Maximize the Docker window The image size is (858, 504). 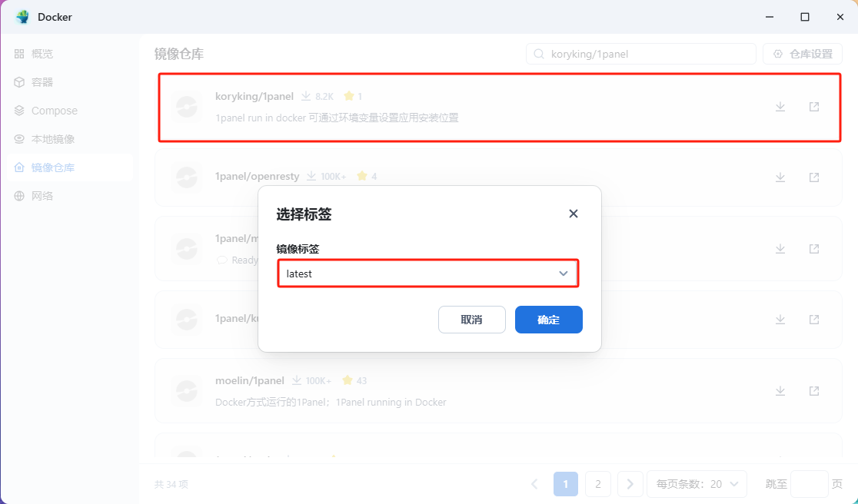804,17
